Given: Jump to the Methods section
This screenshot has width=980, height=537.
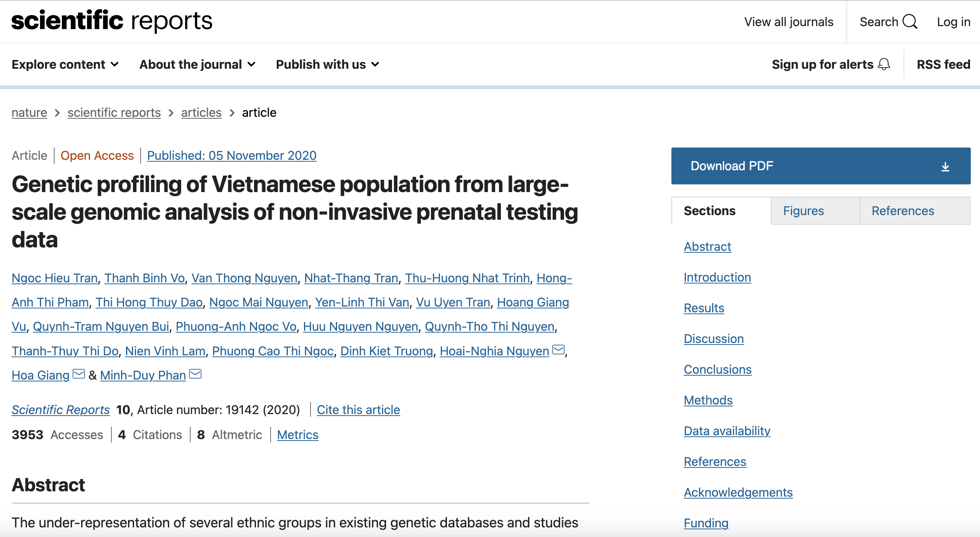Looking at the screenshot, I should pyautogui.click(x=708, y=400).
